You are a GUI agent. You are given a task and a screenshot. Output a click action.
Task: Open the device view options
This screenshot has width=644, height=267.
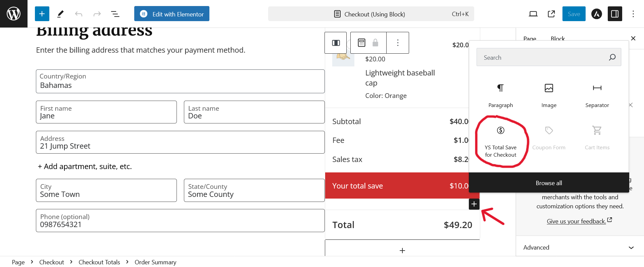point(533,14)
